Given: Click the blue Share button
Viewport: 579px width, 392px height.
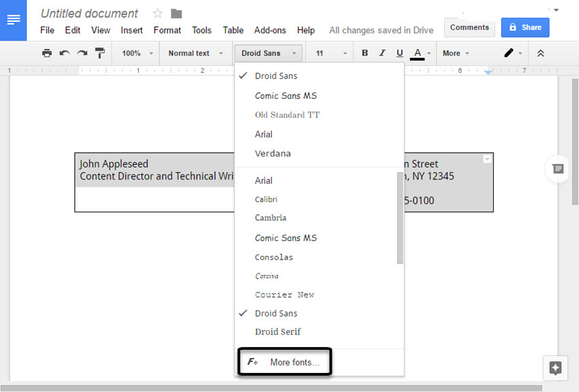Looking at the screenshot, I should pos(525,27).
